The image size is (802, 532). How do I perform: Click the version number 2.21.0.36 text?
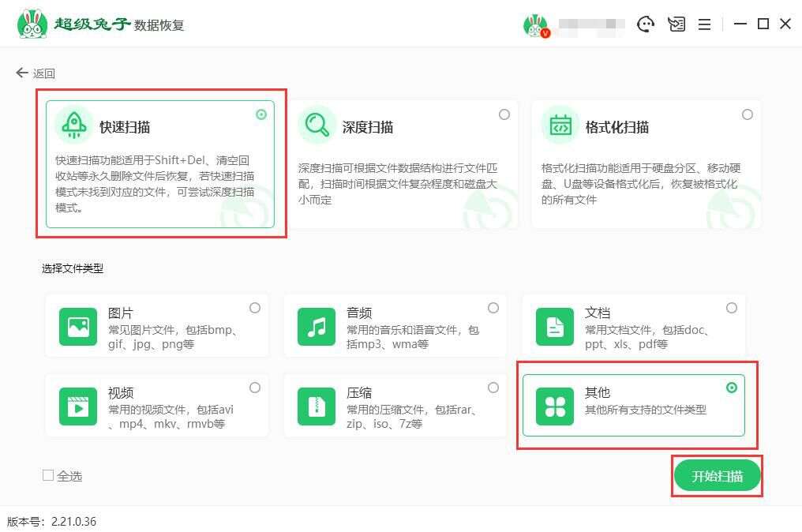(x=73, y=521)
